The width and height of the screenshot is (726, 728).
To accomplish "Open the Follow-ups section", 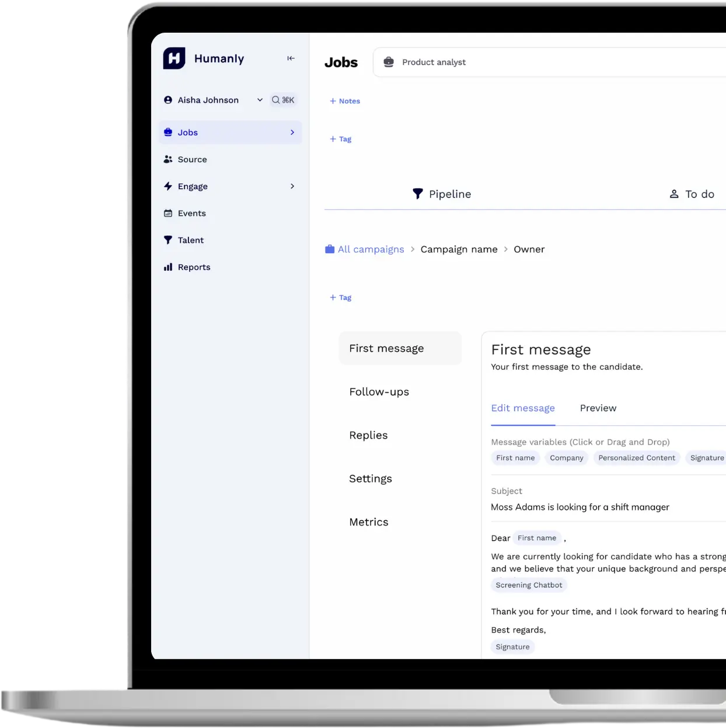I will pyautogui.click(x=379, y=392).
